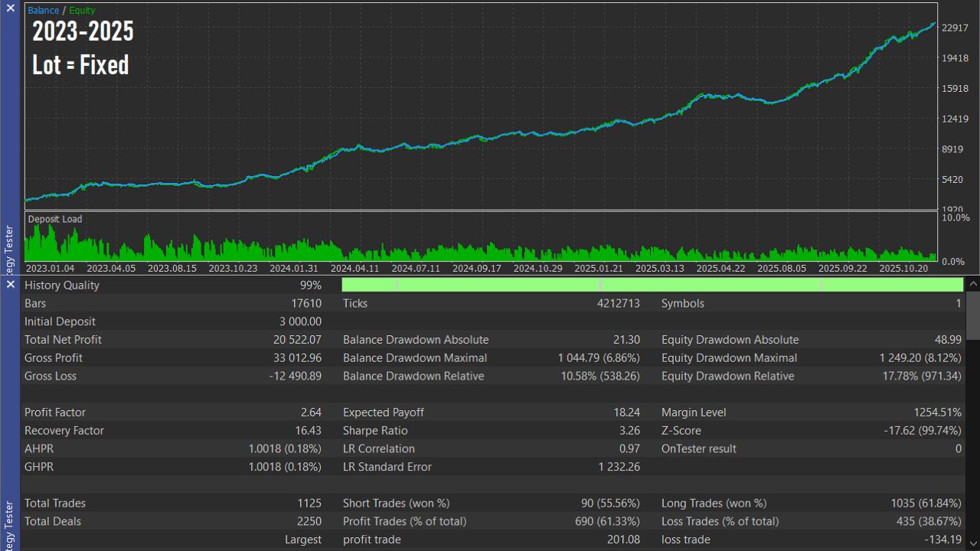Image resolution: width=980 pixels, height=551 pixels.
Task: Click the Profit Factor value 2.64
Action: pyautogui.click(x=310, y=412)
